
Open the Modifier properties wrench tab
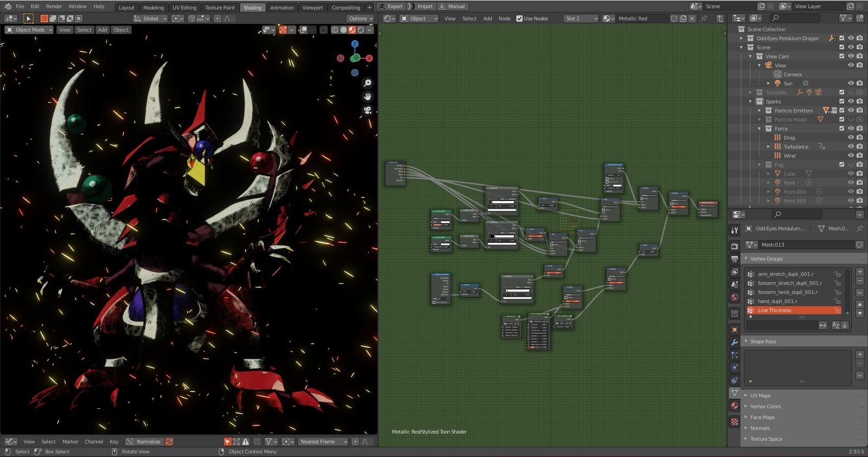735,342
